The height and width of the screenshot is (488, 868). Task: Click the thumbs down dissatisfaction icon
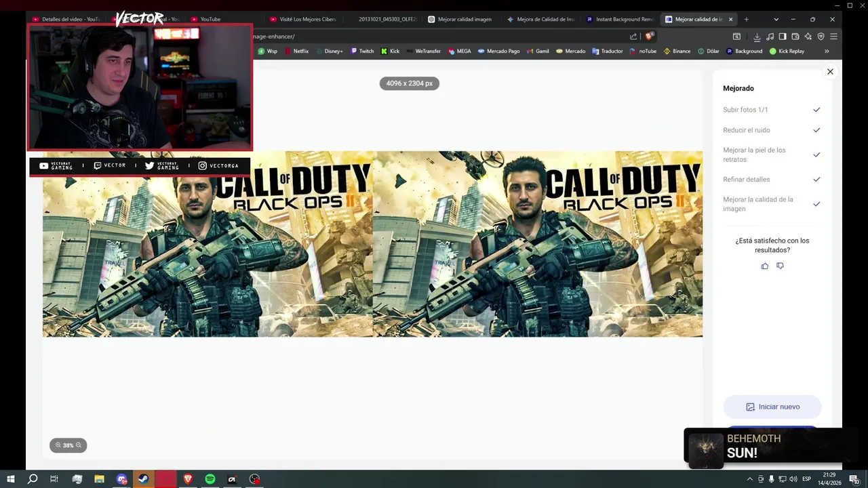pyautogui.click(x=780, y=266)
